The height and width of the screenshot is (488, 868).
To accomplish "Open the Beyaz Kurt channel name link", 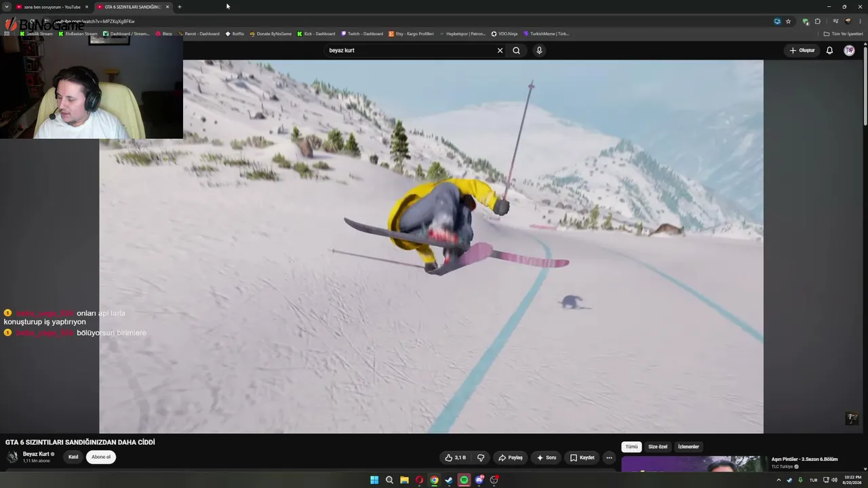I will click(36, 454).
